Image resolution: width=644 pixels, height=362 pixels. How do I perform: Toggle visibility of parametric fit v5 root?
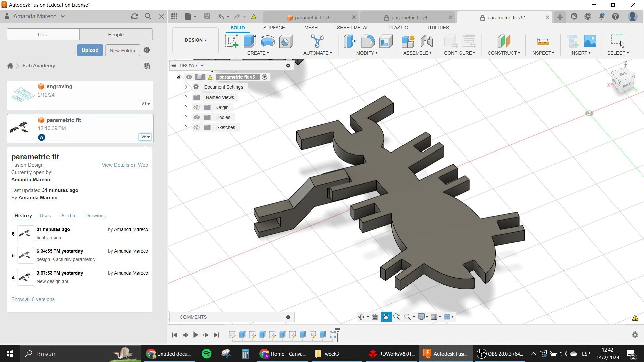pyautogui.click(x=189, y=77)
